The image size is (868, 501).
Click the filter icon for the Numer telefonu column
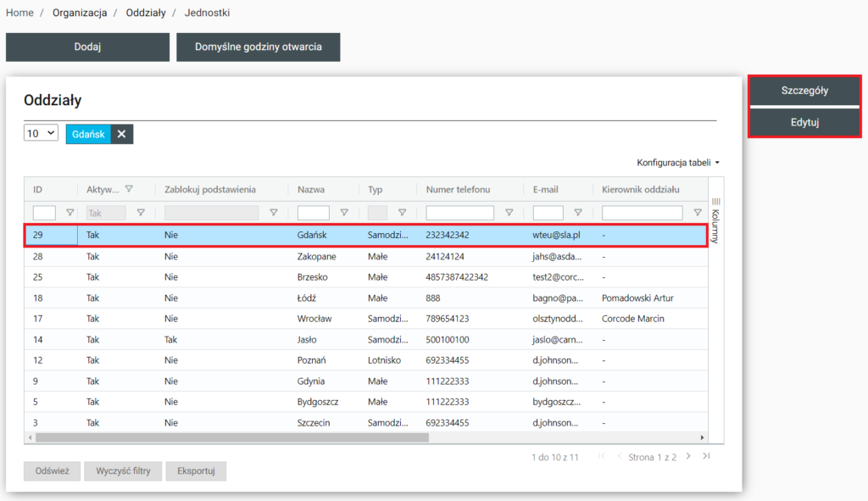509,214
